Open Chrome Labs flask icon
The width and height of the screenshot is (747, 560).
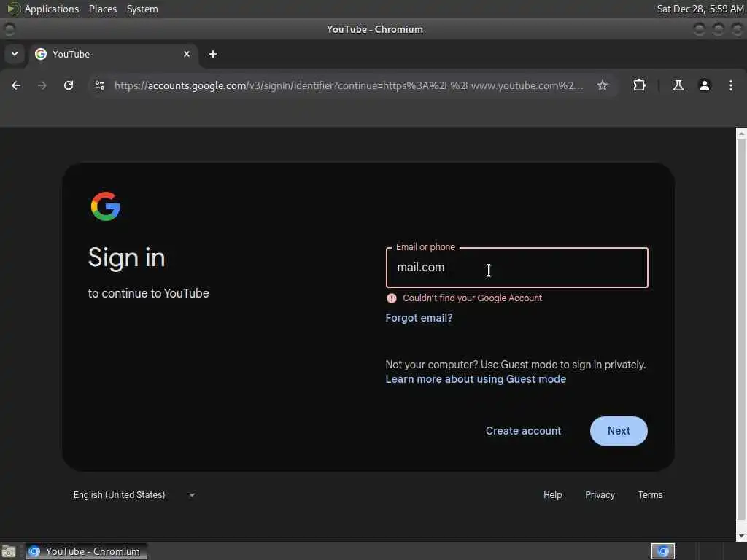tap(678, 85)
